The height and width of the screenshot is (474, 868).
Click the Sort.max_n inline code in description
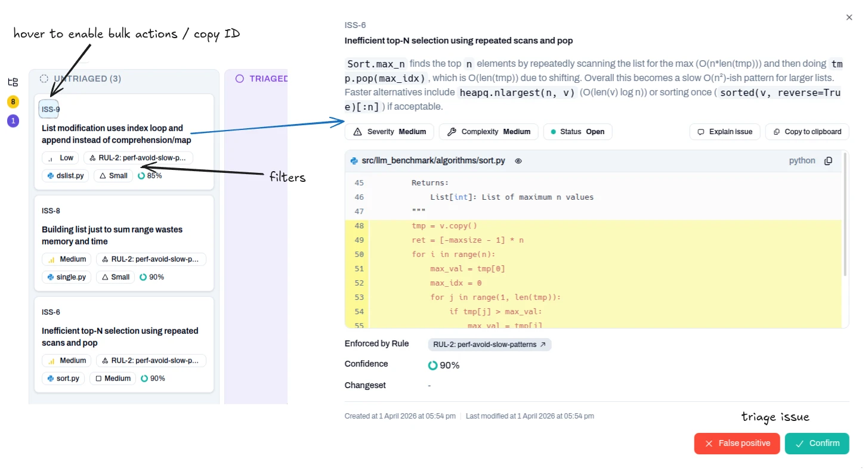tap(376, 64)
